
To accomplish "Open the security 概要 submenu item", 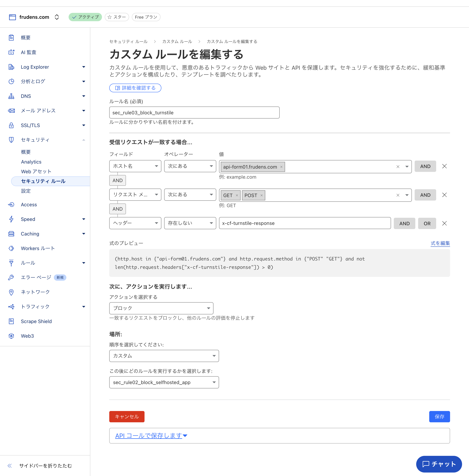I will point(26,152).
